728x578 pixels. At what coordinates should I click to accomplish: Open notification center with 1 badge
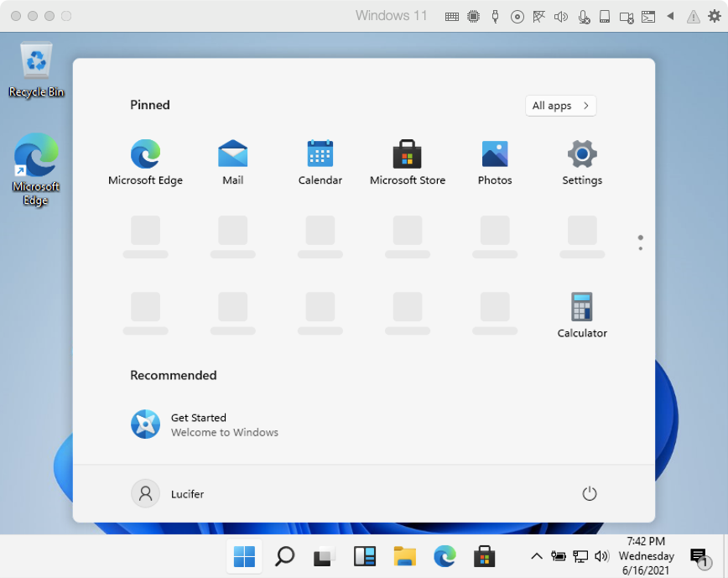(700, 558)
